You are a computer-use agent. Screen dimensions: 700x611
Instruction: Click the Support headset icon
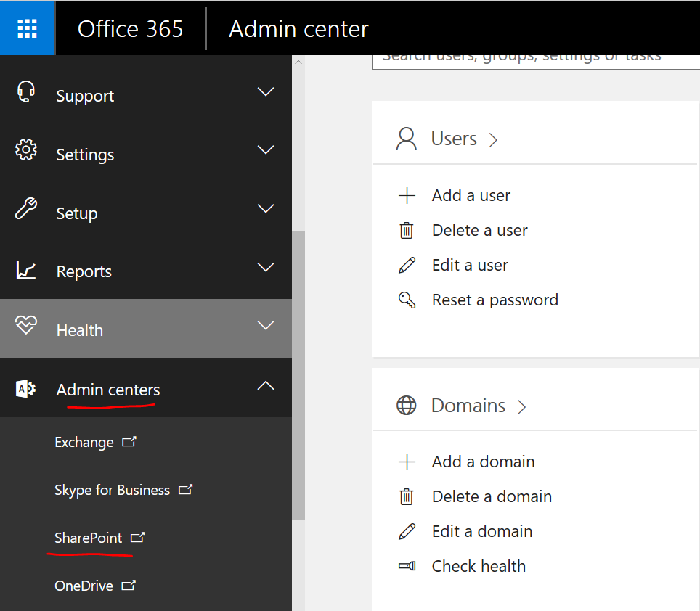point(26,91)
